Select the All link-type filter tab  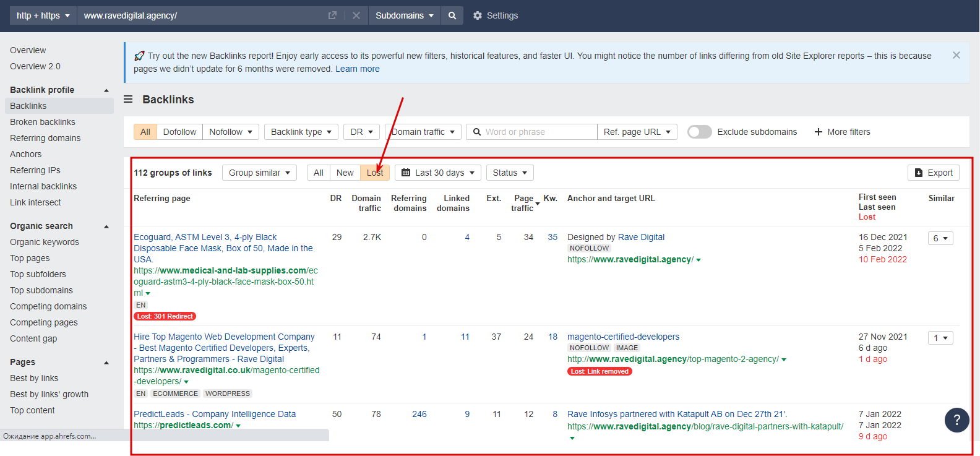tap(145, 132)
